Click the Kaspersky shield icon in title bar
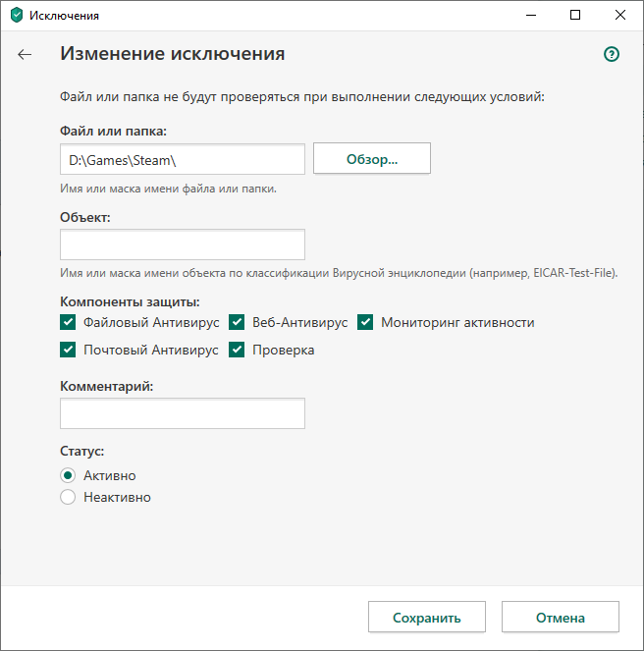This screenshot has width=644, height=651. coord(17,16)
